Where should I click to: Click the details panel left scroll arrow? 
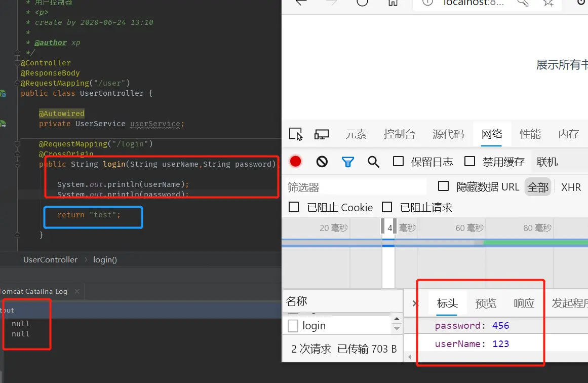[x=410, y=357]
